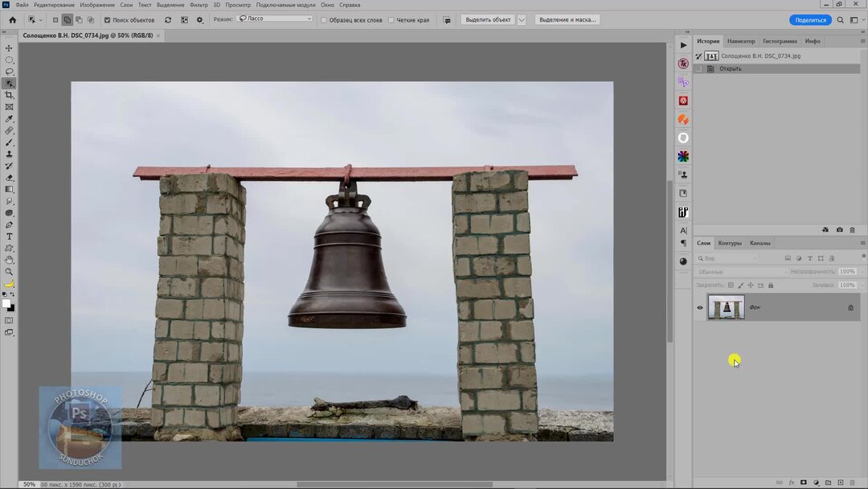Image resolution: width=868 pixels, height=489 pixels.
Task: Choose Subtract from Selection mode icon
Action: pyautogui.click(x=79, y=20)
